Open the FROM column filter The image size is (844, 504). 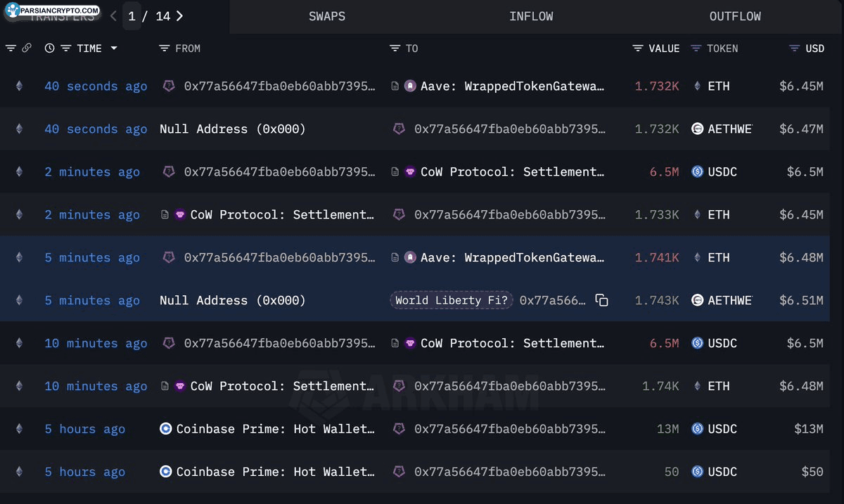pyautogui.click(x=165, y=48)
